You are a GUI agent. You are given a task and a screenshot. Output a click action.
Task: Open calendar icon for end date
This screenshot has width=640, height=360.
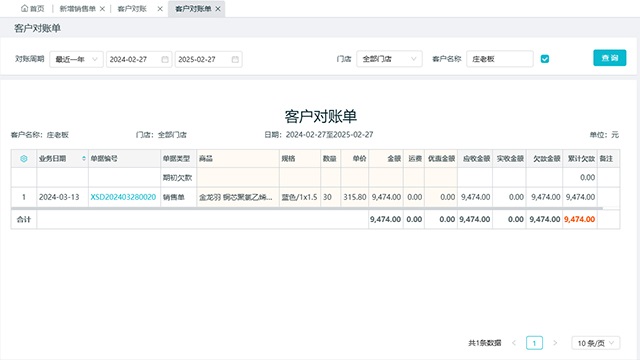[235, 59]
